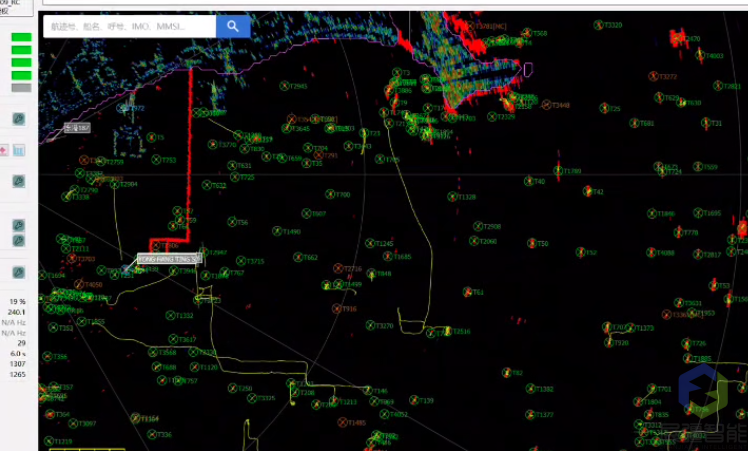Viewport: 748px width, 451px height.
Task: Select radar target T3568
Action: point(153,352)
